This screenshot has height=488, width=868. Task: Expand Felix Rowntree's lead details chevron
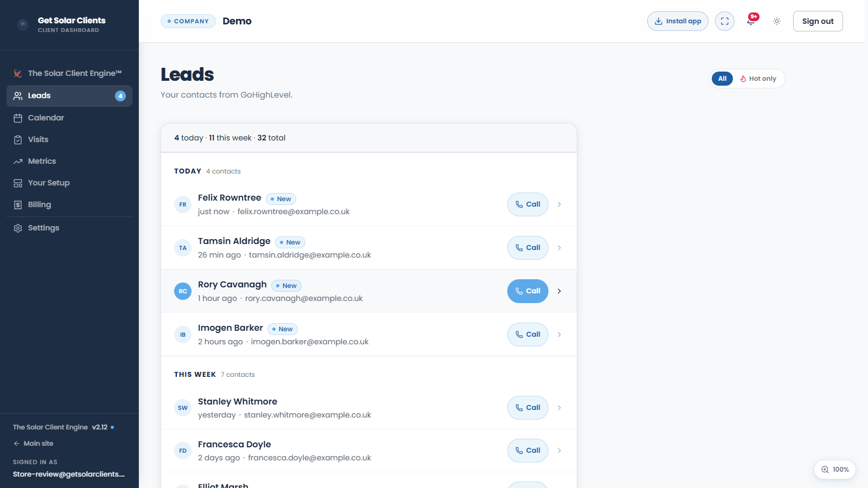tap(559, 204)
